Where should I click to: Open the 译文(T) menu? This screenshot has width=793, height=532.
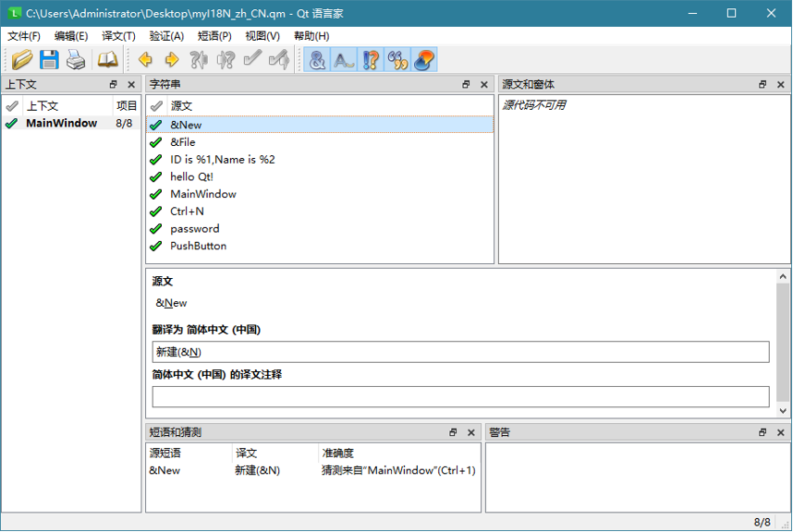(119, 36)
